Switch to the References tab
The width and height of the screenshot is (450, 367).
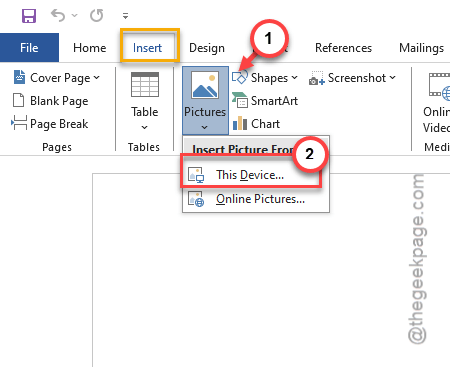pyautogui.click(x=343, y=48)
